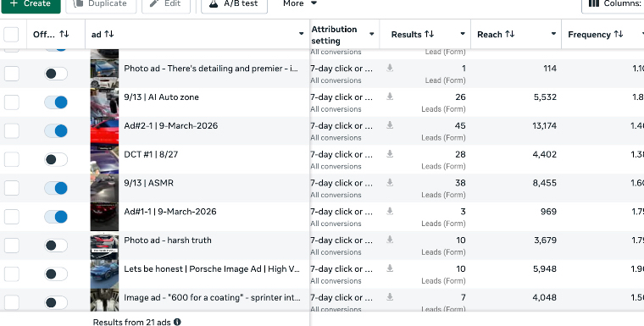Select checkbox for DCT #1 8/27
Image resolution: width=644 pixels, height=326 pixels.
12,159
